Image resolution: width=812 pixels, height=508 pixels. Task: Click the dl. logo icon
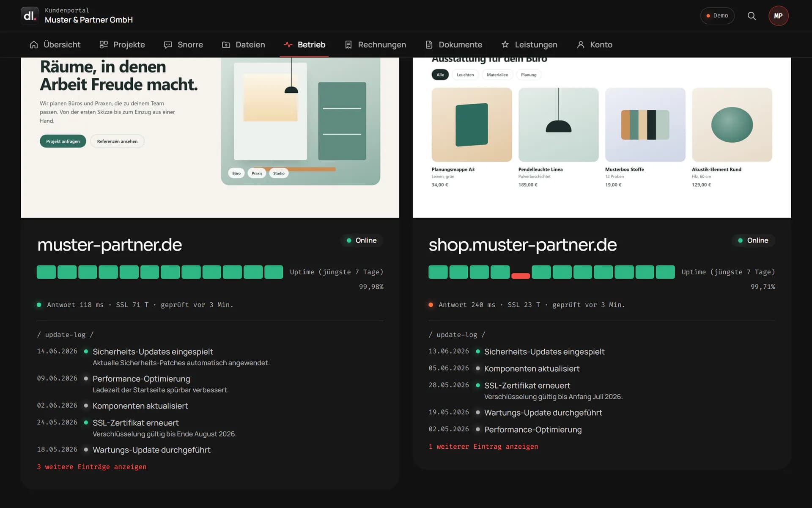click(x=30, y=16)
